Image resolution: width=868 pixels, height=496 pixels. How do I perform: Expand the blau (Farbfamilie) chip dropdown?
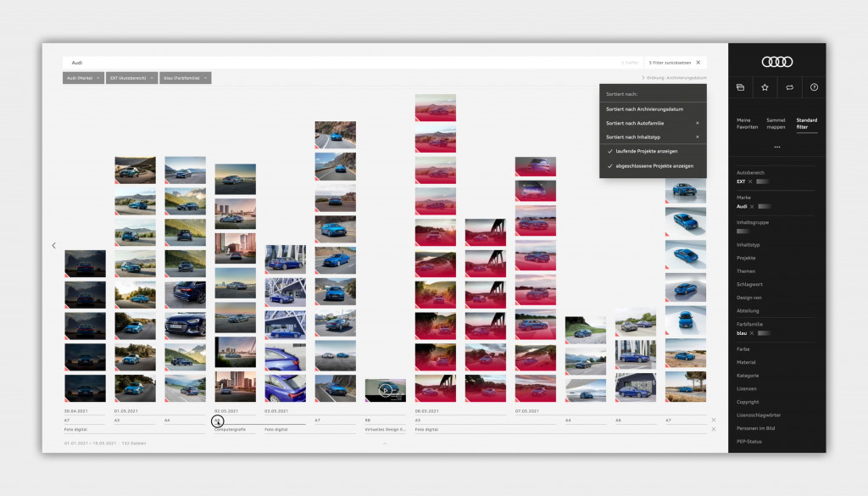[x=203, y=77]
